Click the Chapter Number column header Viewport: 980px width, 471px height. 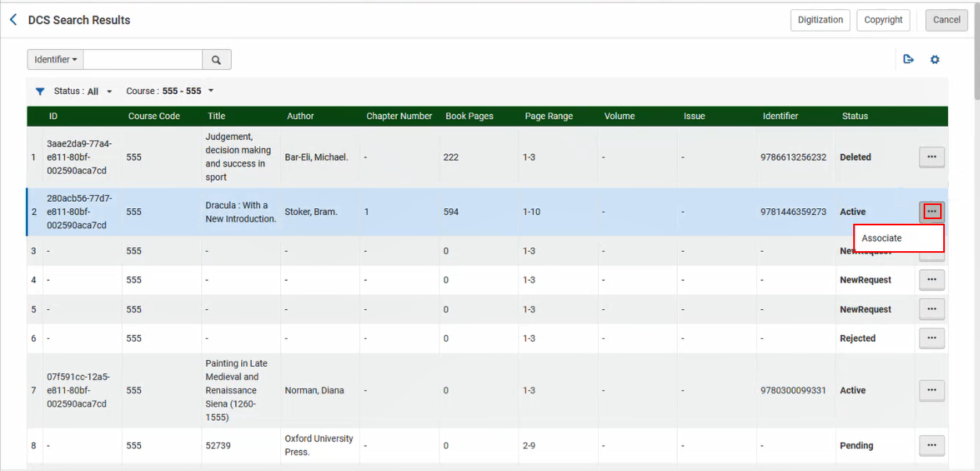[399, 117]
